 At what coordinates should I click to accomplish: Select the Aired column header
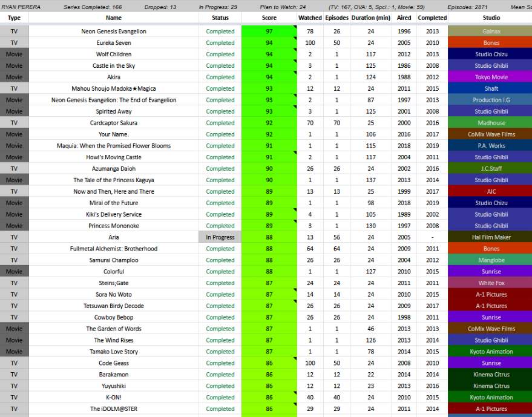[x=404, y=18]
